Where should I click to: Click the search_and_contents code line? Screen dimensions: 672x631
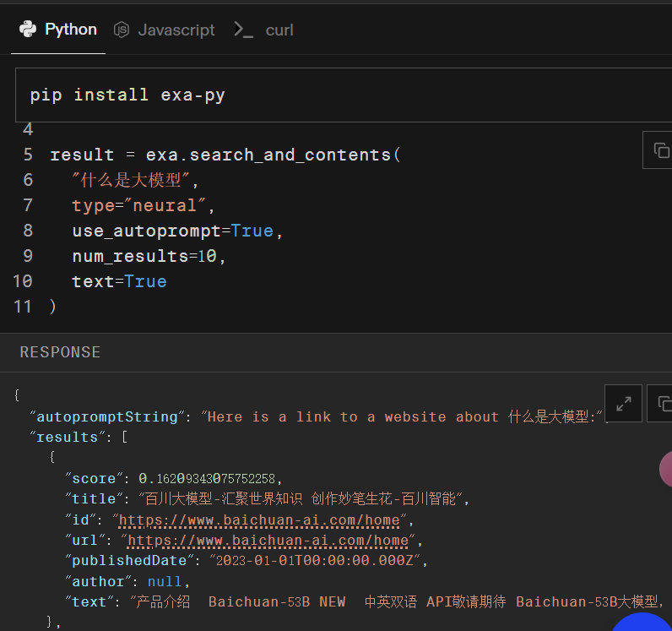225,155
